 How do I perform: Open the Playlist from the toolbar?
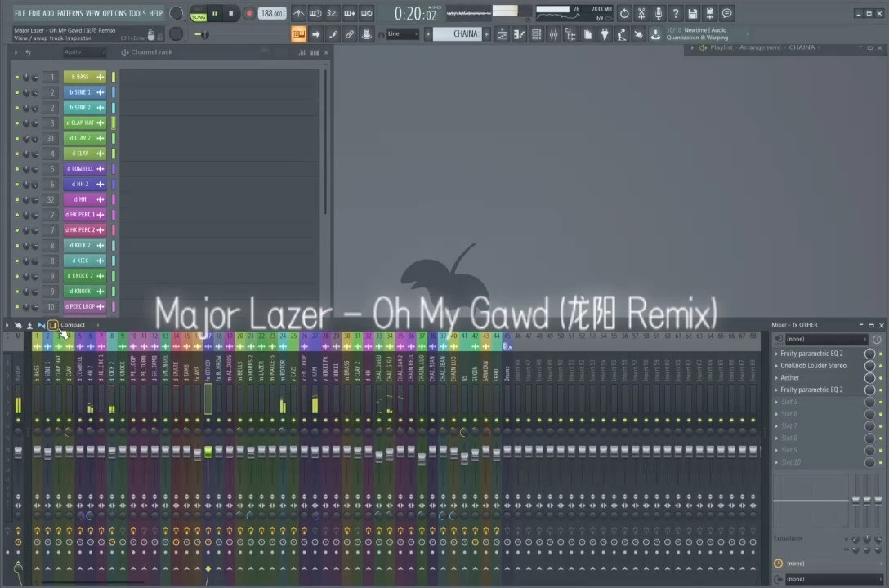coord(503,34)
